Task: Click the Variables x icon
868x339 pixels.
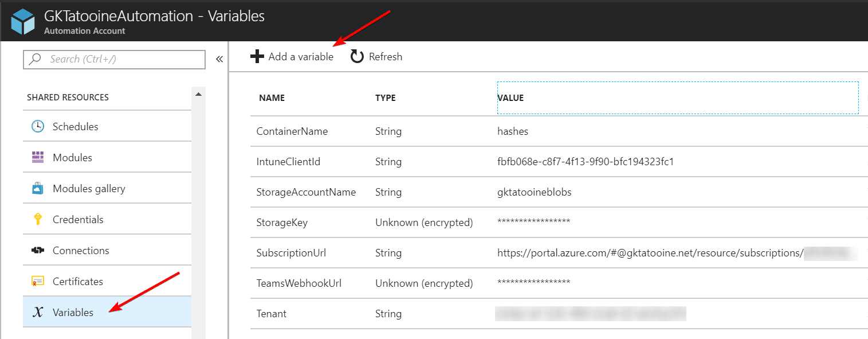Action: pos(38,313)
